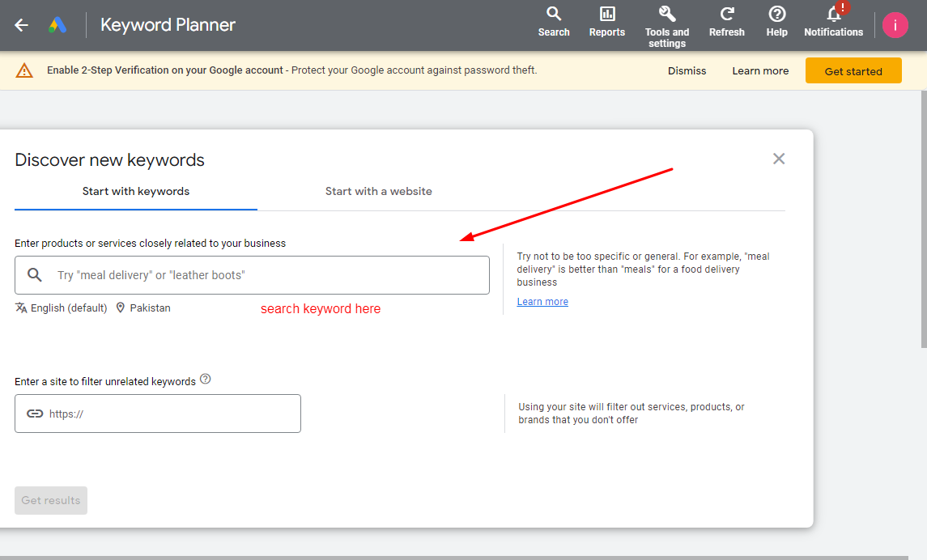Screen dimensions: 927x560
Task: Click the Get started button
Action: pos(853,71)
